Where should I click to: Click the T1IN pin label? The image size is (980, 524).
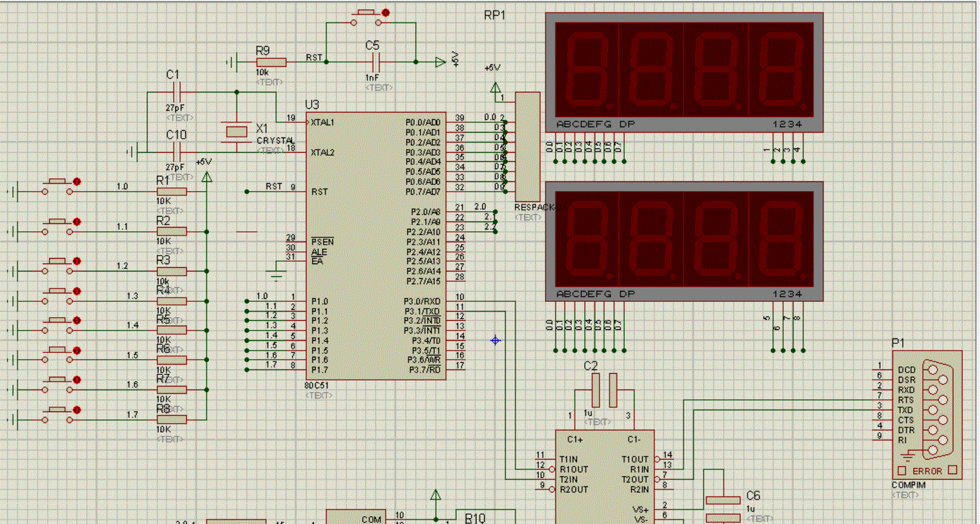[x=568, y=459]
